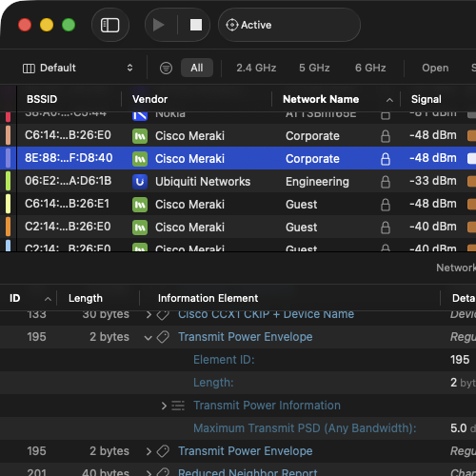
Task: Stop scanning with the stop button
Action: [x=196, y=25]
